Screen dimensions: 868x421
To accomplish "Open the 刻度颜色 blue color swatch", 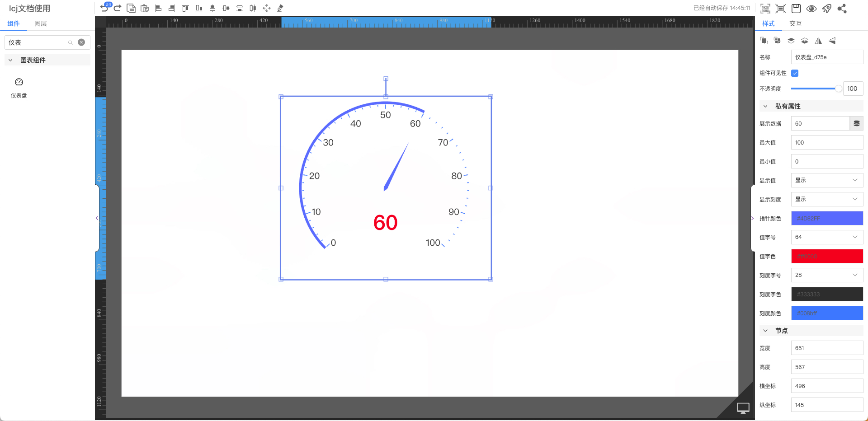I will [827, 313].
